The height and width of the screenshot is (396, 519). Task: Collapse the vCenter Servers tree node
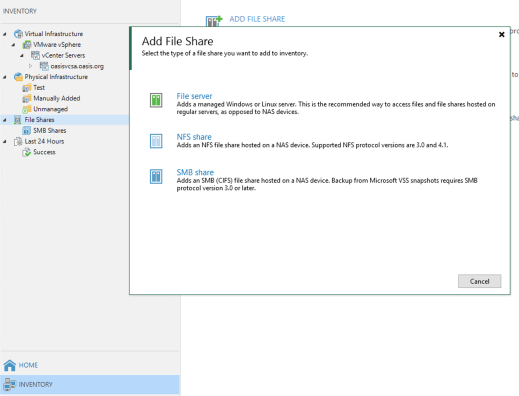point(22,55)
